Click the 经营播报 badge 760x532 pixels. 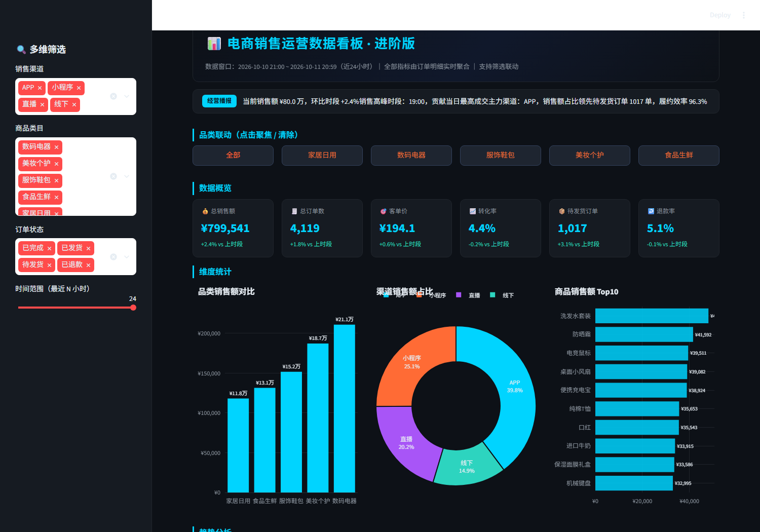[219, 101]
